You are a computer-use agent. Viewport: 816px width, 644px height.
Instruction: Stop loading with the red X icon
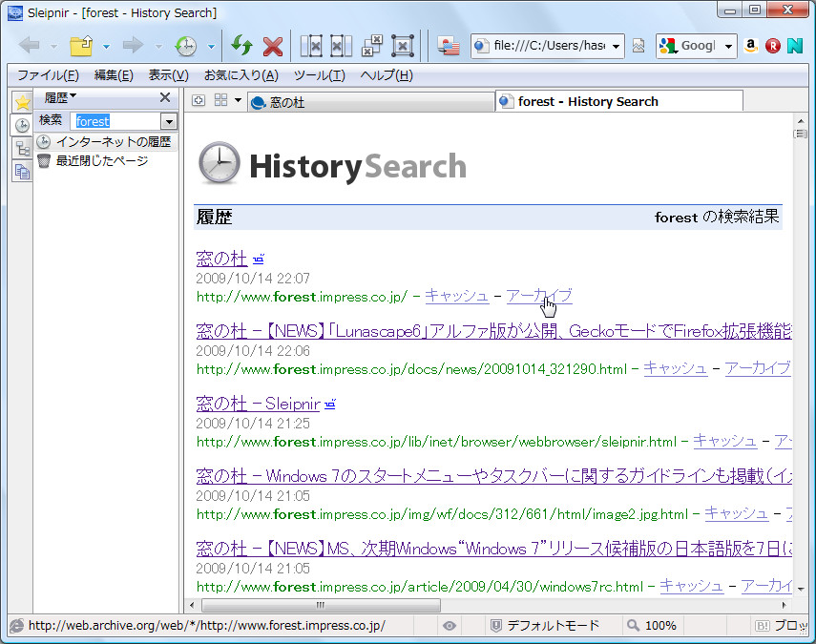(x=273, y=47)
